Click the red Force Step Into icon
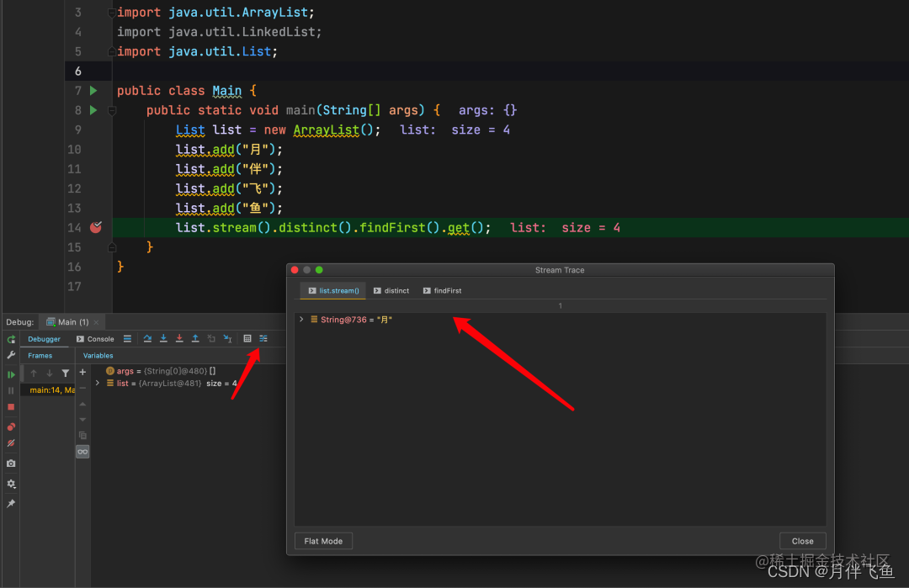 tap(179, 339)
